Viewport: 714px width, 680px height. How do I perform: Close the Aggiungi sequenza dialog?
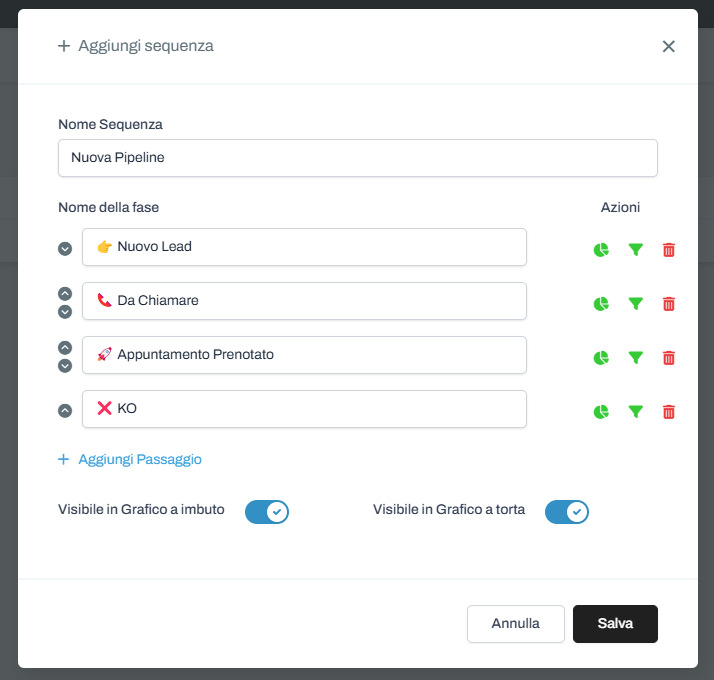click(669, 46)
